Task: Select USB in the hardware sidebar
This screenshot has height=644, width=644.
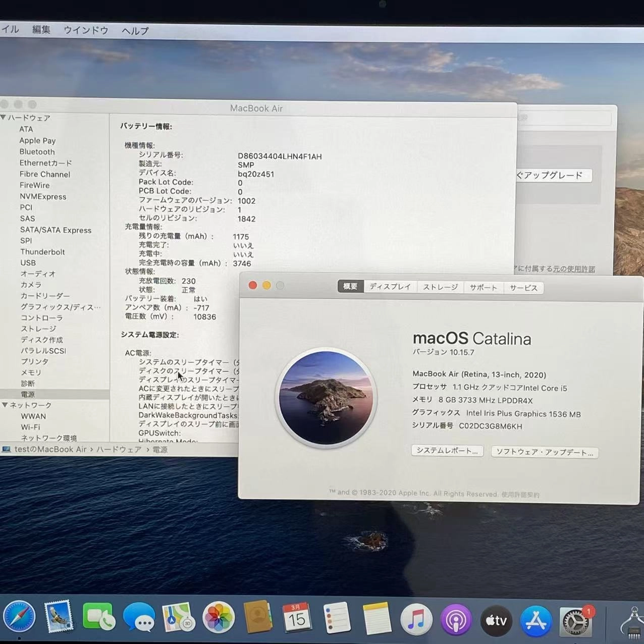Action: tap(28, 262)
